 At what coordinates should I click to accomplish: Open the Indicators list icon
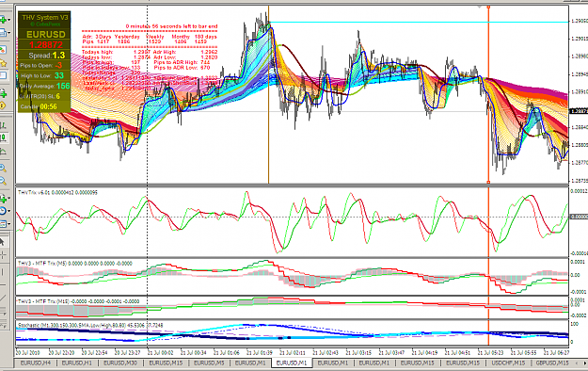click(x=3, y=198)
